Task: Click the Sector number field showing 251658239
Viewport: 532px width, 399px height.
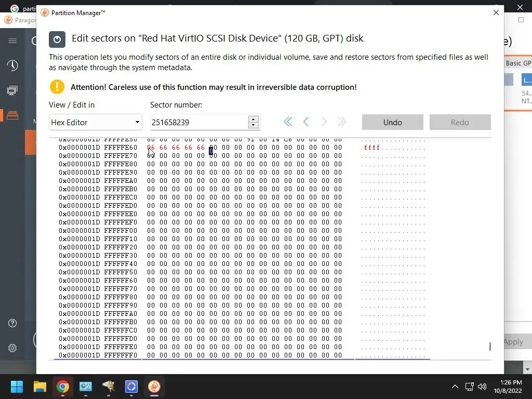Action: [x=199, y=122]
